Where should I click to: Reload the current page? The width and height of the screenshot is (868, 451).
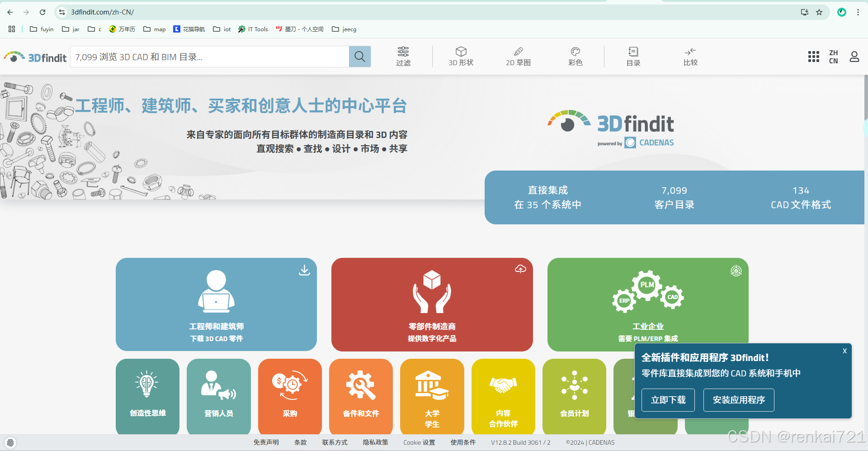[x=42, y=12]
